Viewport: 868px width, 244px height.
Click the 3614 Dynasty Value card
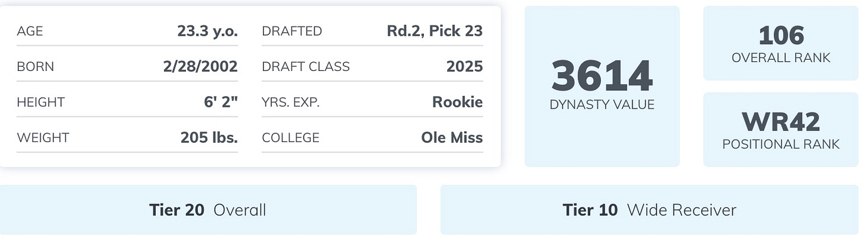(x=602, y=87)
